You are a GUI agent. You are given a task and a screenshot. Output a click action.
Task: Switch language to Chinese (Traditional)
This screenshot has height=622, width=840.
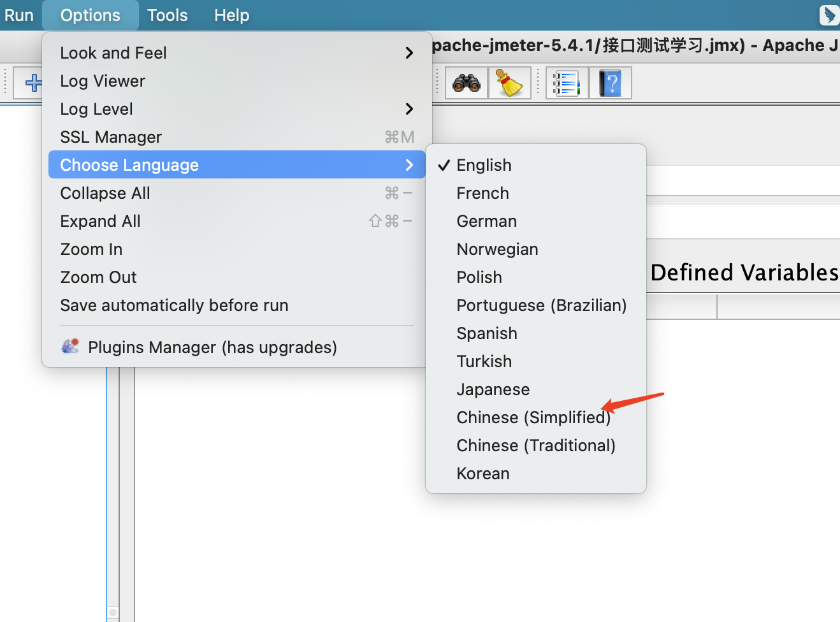tap(536, 445)
